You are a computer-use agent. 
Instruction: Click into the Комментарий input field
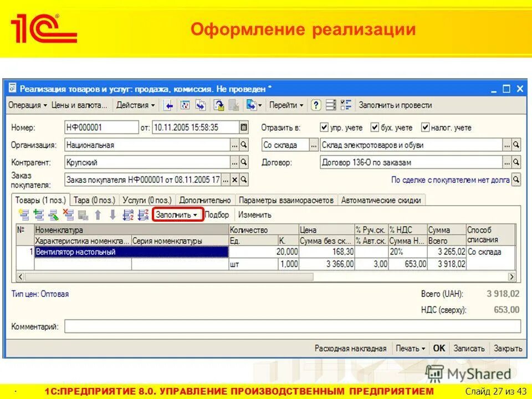(293, 326)
